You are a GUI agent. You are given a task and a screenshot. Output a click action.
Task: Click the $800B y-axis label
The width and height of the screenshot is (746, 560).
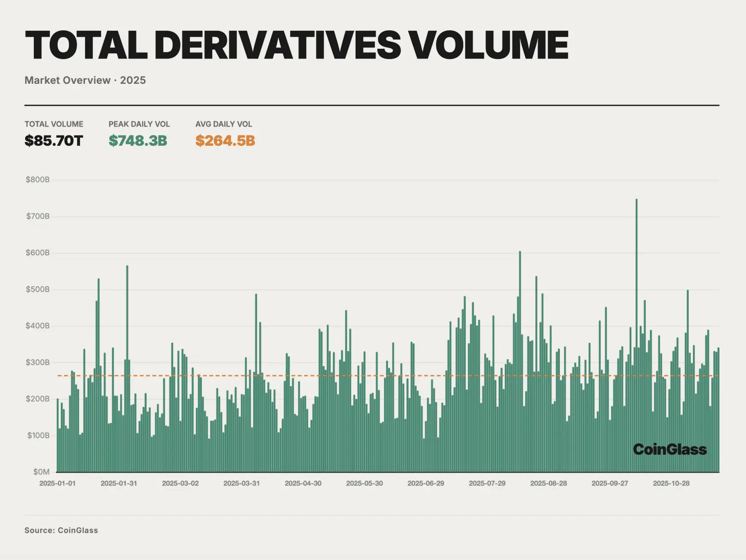point(38,180)
